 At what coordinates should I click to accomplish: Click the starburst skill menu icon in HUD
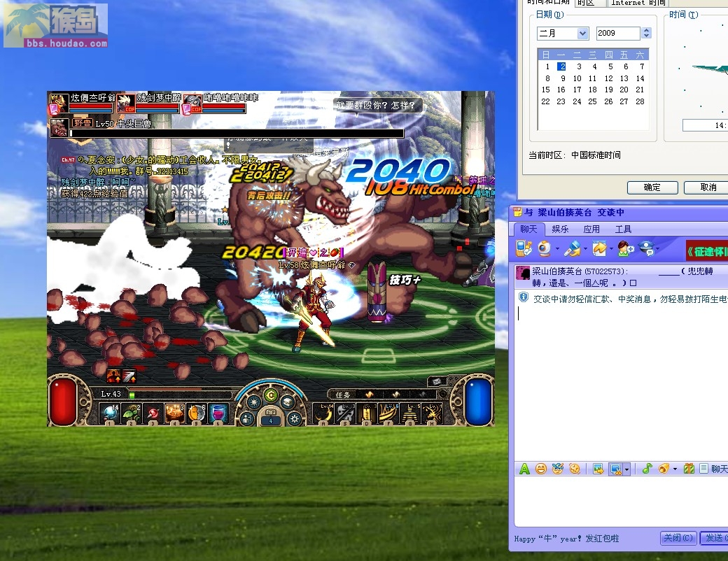point(253,402)
